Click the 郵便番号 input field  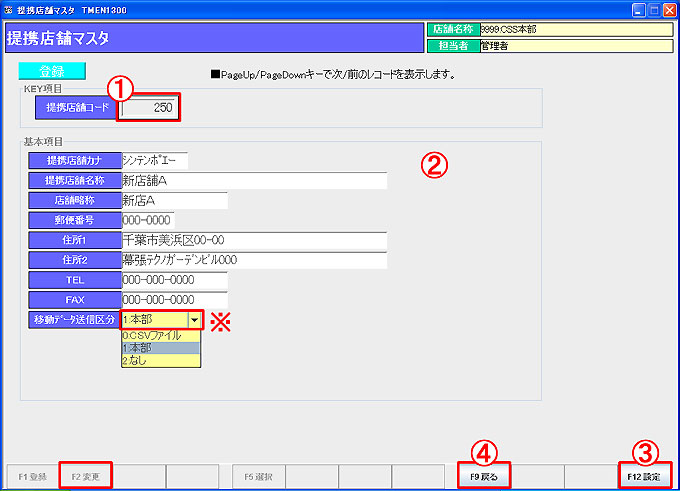pyautogui.click(x=148, y=220)
